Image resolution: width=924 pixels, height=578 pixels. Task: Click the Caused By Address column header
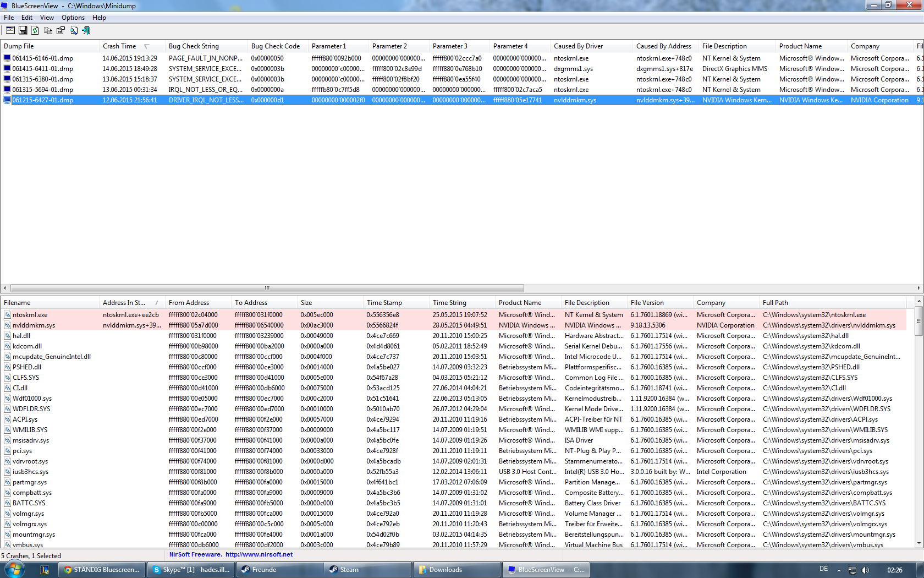click(665, 46)
